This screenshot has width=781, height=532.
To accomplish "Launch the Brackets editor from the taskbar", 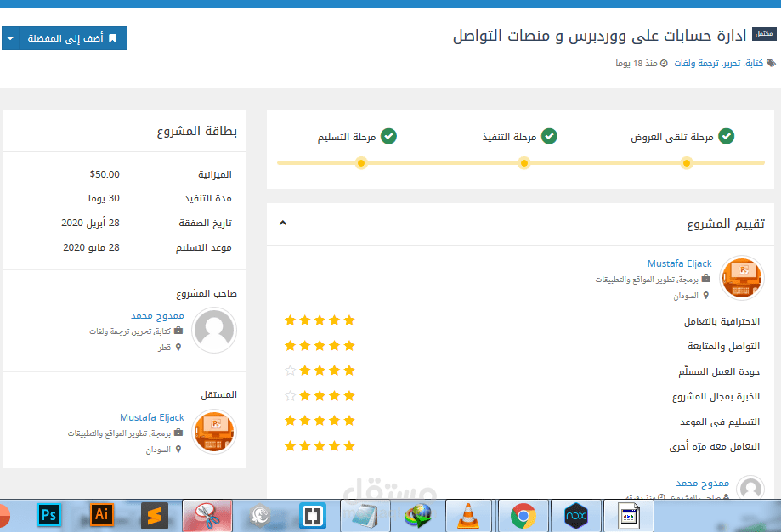I will pyautogui.click(x=311, y=515).
